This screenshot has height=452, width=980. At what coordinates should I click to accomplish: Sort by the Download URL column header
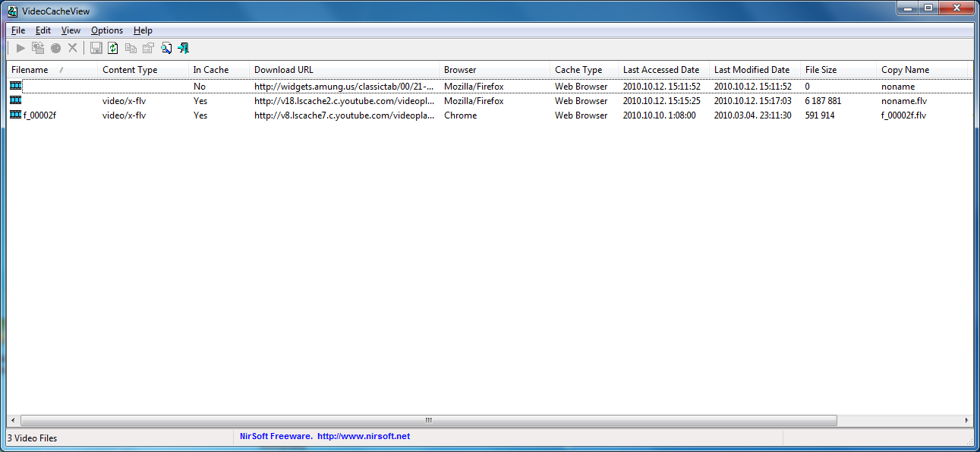pos(344,70)
